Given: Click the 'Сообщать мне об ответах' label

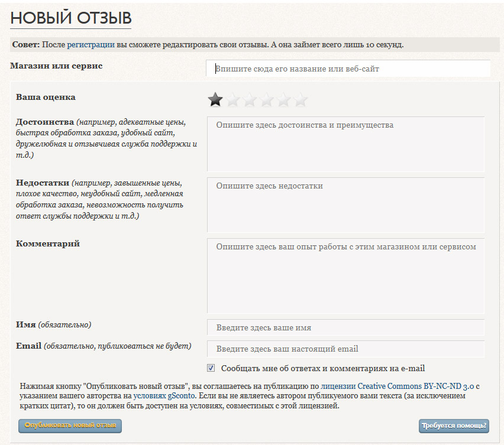Looking at the screenshot, I should 322,368.
